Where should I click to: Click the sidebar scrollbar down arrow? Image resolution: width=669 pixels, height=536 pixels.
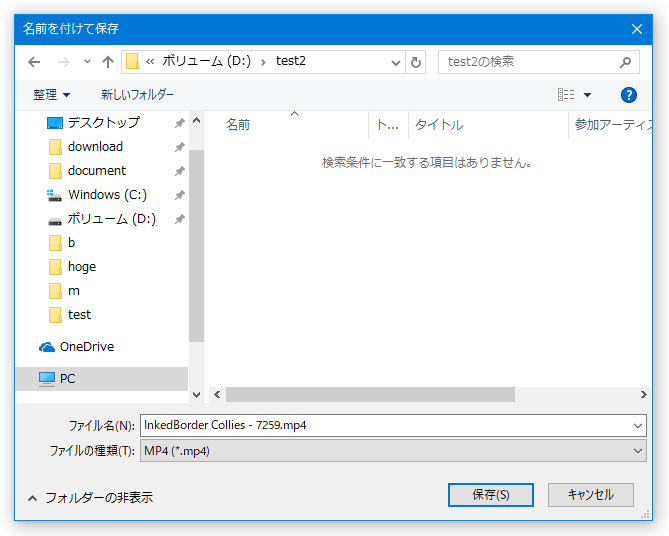pyautogui.click(x=196, y=394)
